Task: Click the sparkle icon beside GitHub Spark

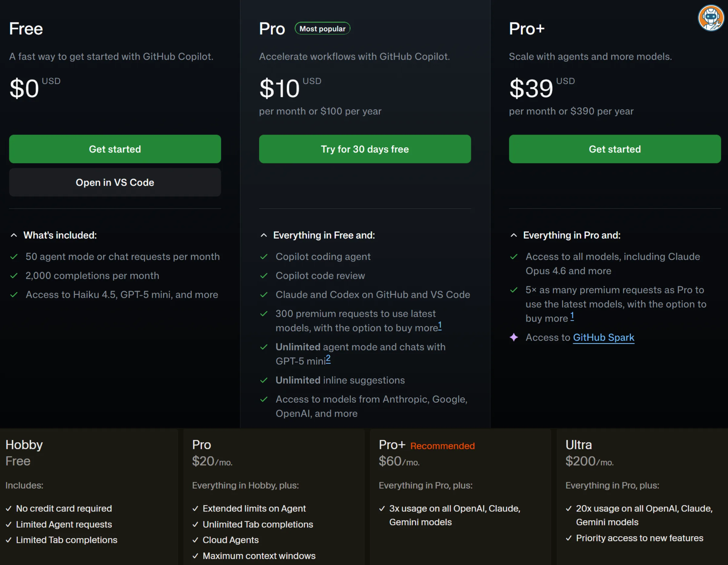Action: pos(514,338)
